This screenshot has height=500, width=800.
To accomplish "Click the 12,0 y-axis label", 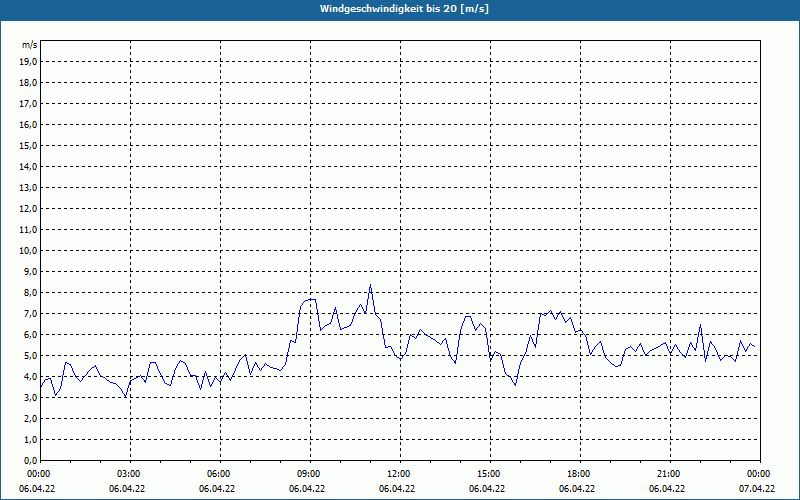I will click(x=28, y=209).
